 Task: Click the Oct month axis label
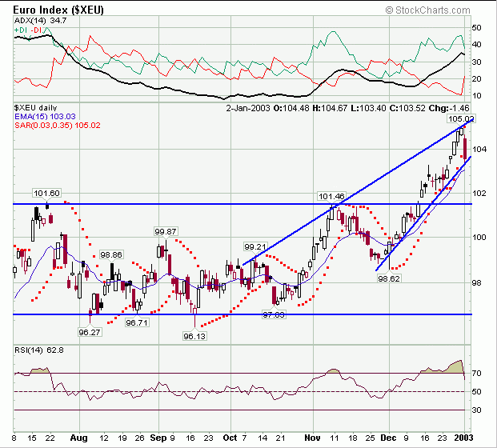230,438
